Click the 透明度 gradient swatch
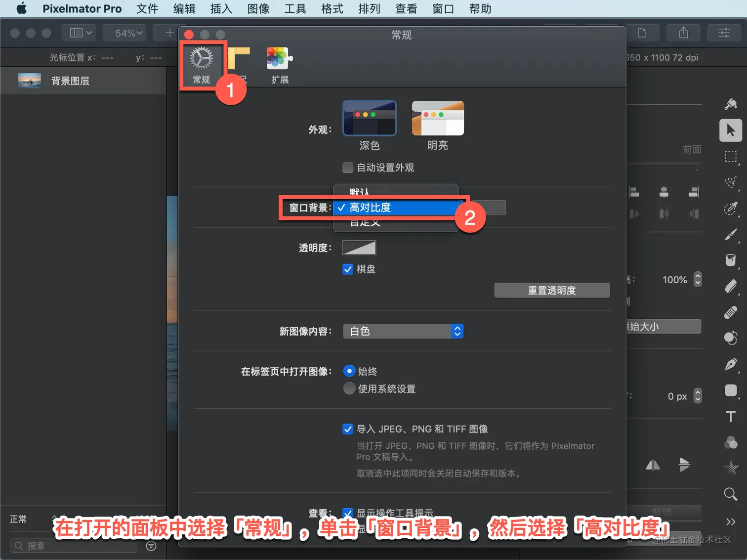 click(x=359, y=248)
